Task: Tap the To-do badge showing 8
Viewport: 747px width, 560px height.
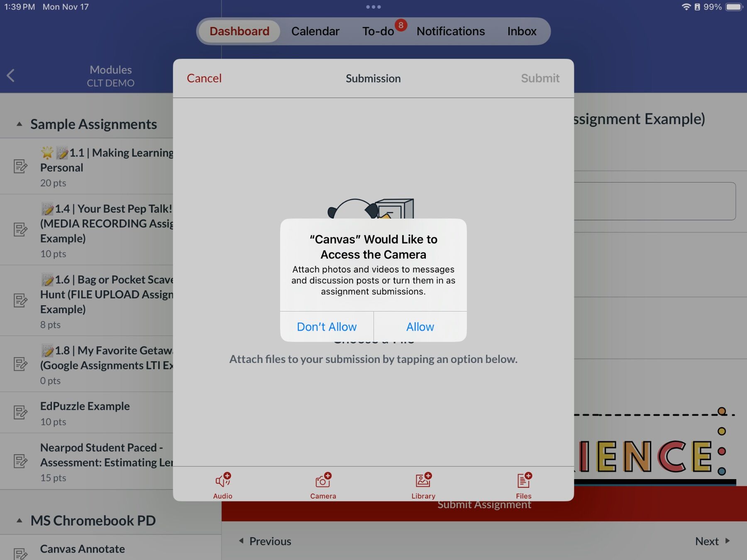Action: [401, 25]
